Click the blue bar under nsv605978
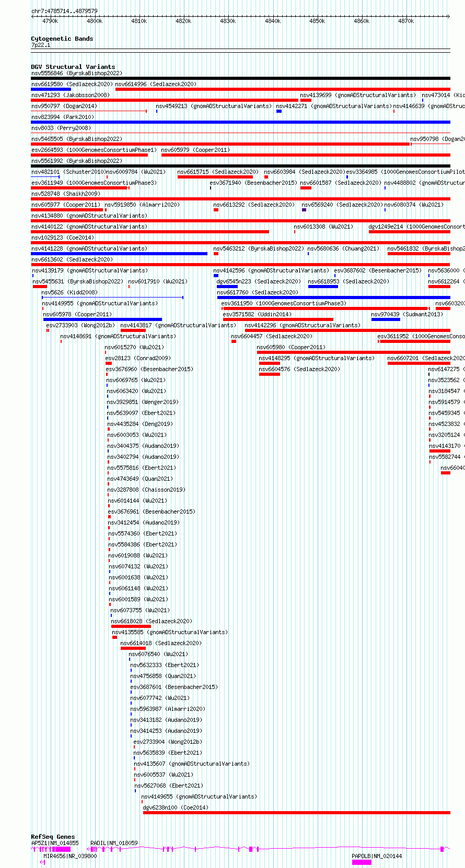465x868 pixels. (x=102, y=319)
